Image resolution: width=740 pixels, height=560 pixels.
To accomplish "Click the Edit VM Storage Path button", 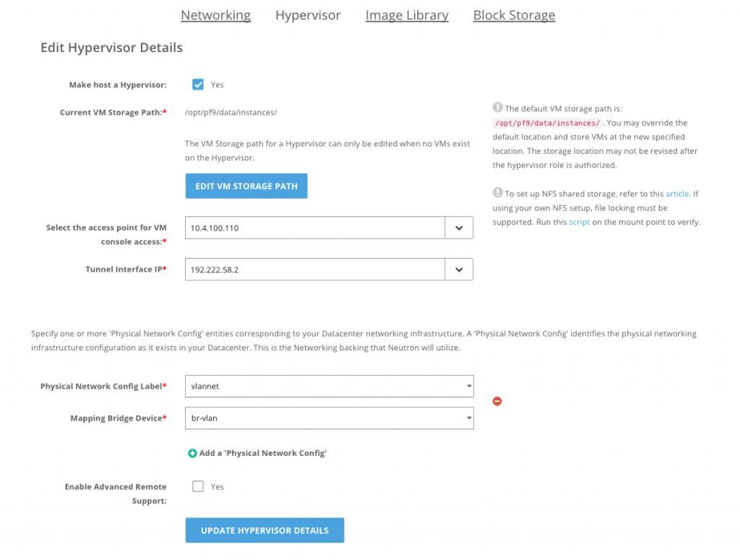I will tap(246, 186).
